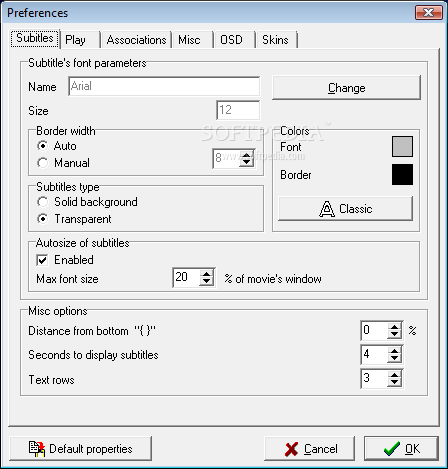This screenshot has height=469, width=448.
Task: Click the green checkmark icon on OK
Action: point(392,449)
